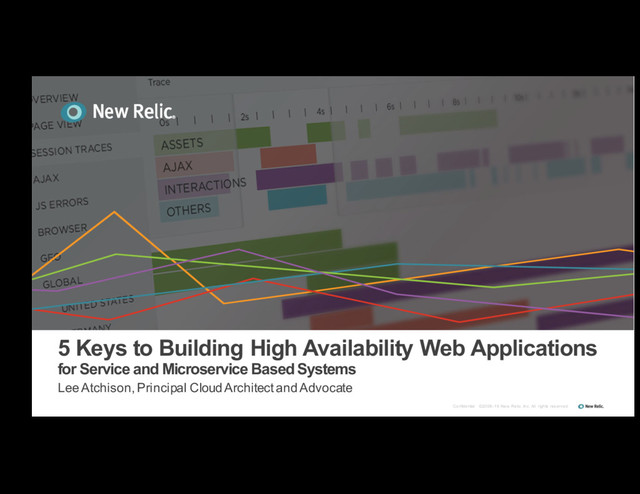Click 'JS ERRORS' in the background sidebar
This screenshot has height=494, width=640.
[x=62, y=203]
